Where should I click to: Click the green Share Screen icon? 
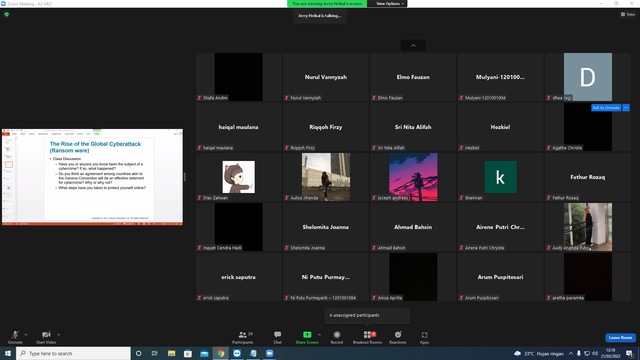click(307, 335)
